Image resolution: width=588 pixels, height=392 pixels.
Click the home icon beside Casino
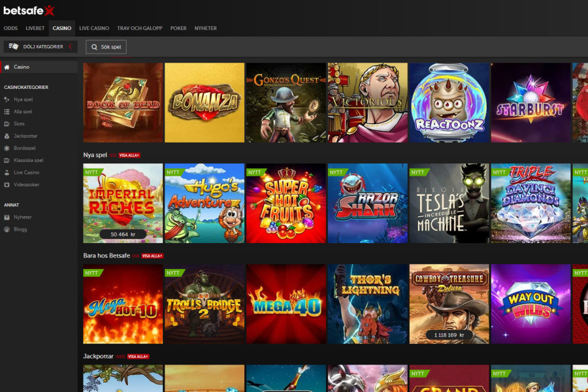coord(7,67)
